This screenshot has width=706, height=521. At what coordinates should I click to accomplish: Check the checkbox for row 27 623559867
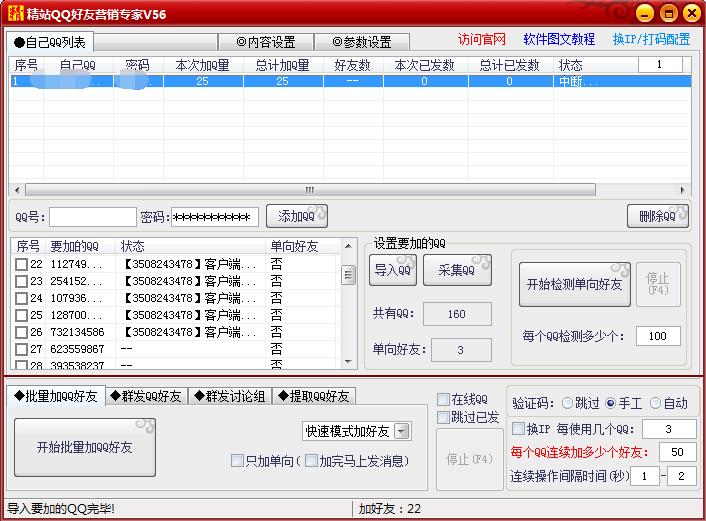(21, 349)
